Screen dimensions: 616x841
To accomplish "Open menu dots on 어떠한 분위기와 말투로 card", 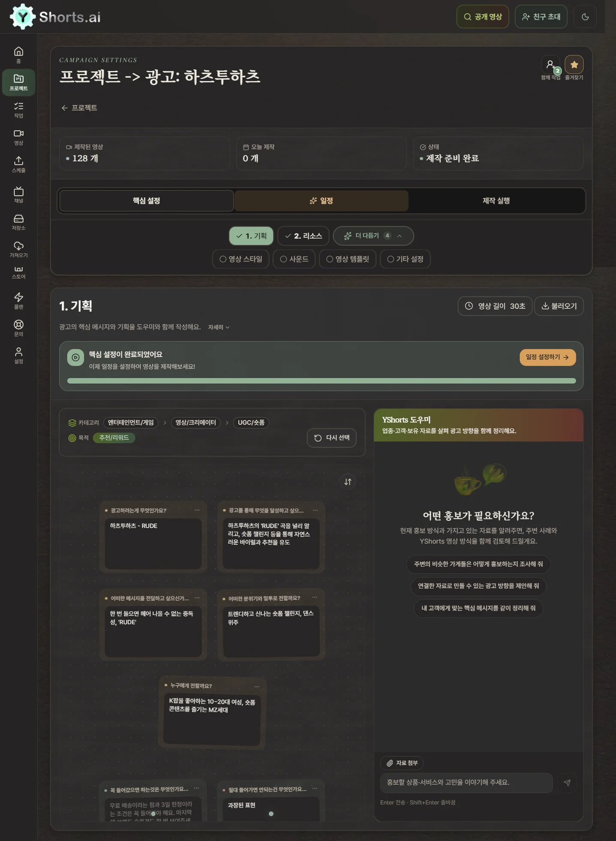I will (315, 597).
